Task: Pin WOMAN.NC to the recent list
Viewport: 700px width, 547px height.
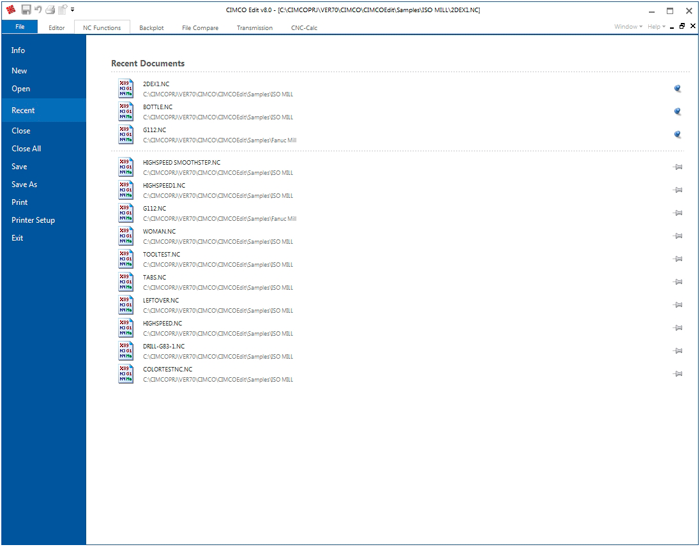Action: click(678, 236)
